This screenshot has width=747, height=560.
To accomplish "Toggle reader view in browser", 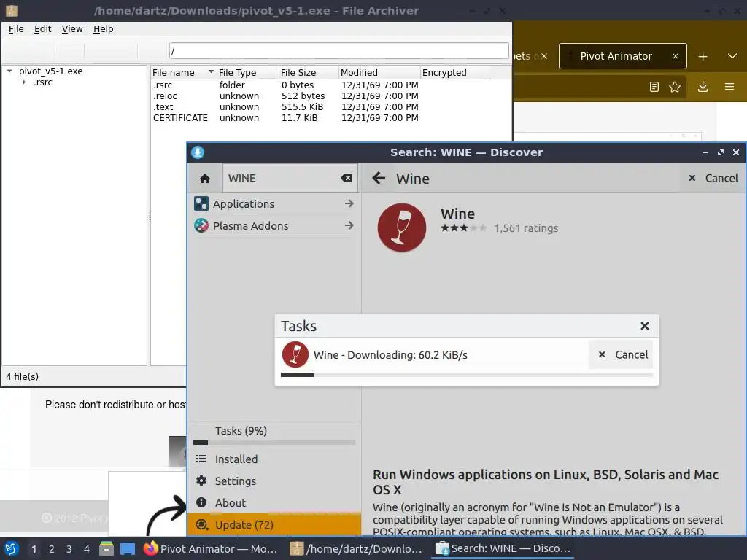I will click(654, 87).
